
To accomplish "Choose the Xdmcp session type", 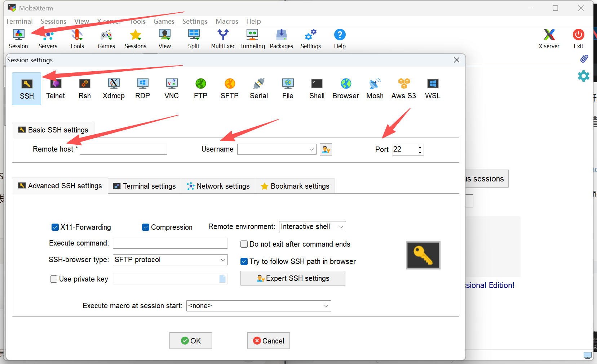I will [x=114, y=89].
